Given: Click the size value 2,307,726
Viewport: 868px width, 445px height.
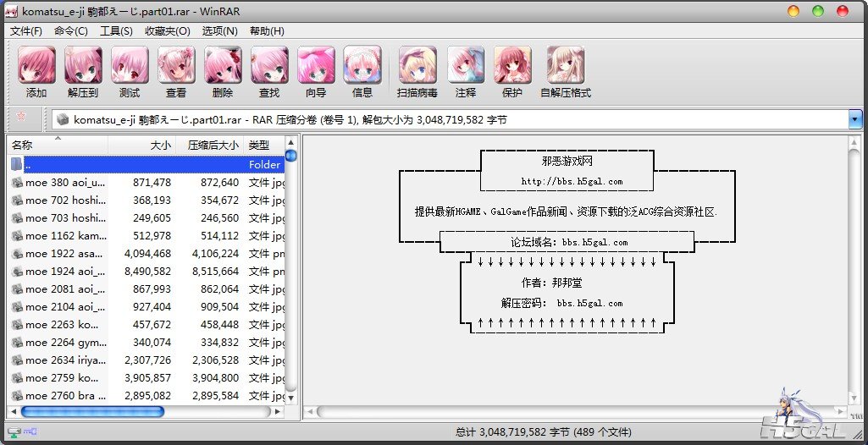Looking at the screenshot, I should (148, 360).
